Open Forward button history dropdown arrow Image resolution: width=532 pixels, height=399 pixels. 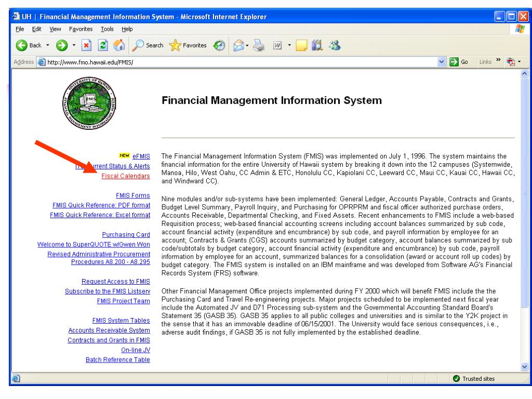[x=74, y=45]
